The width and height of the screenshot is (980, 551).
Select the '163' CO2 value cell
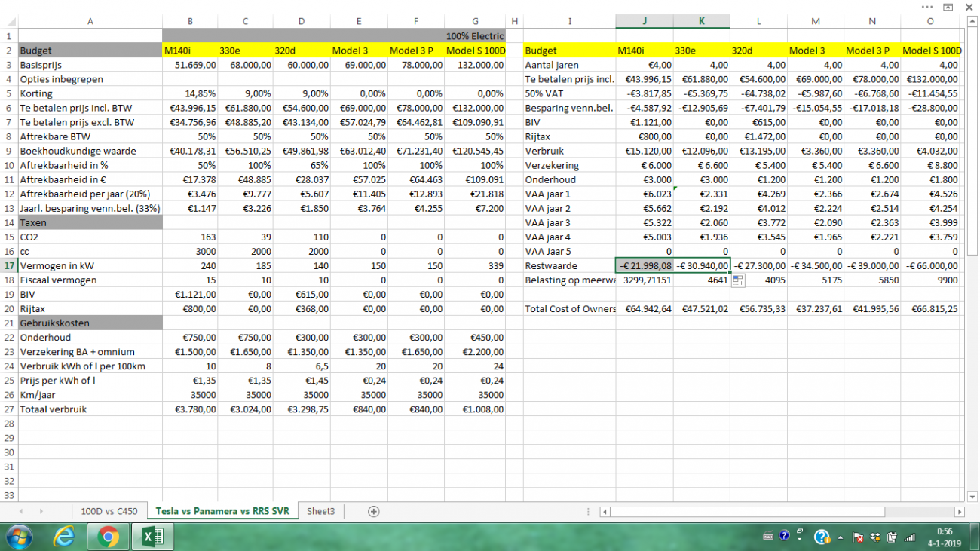pos(190,237)
